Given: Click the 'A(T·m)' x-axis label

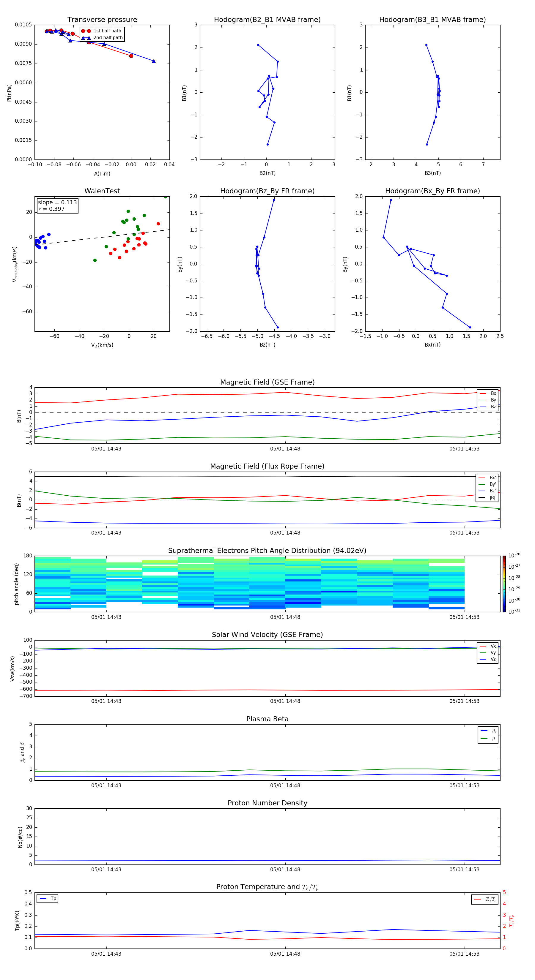Looking at the screenshot, I should click(102, 174).
